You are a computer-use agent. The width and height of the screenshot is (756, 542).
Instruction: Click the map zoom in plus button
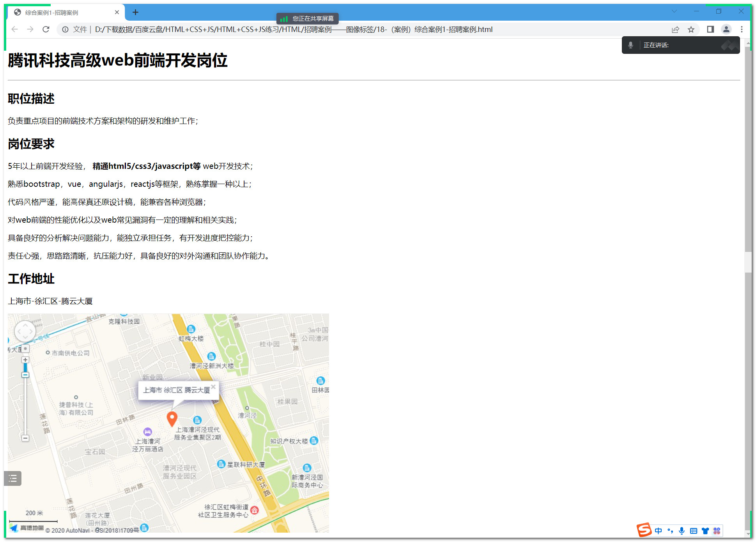[25, 360]
